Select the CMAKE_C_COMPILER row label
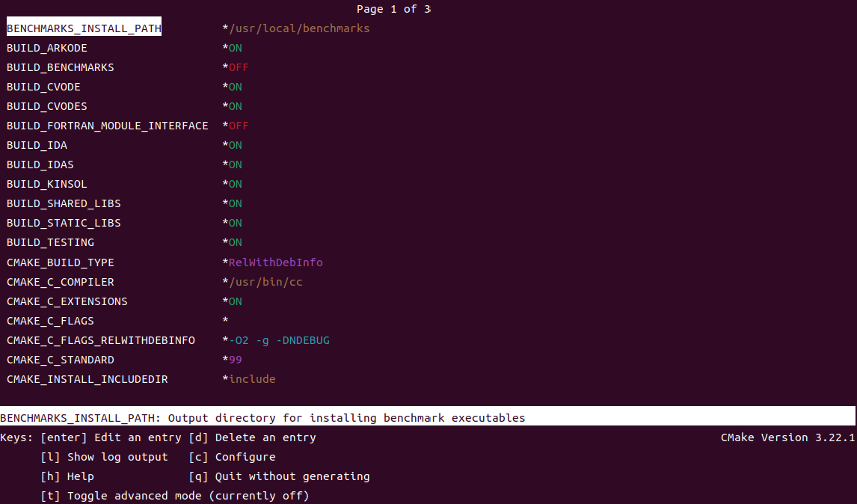 (60, 282)
